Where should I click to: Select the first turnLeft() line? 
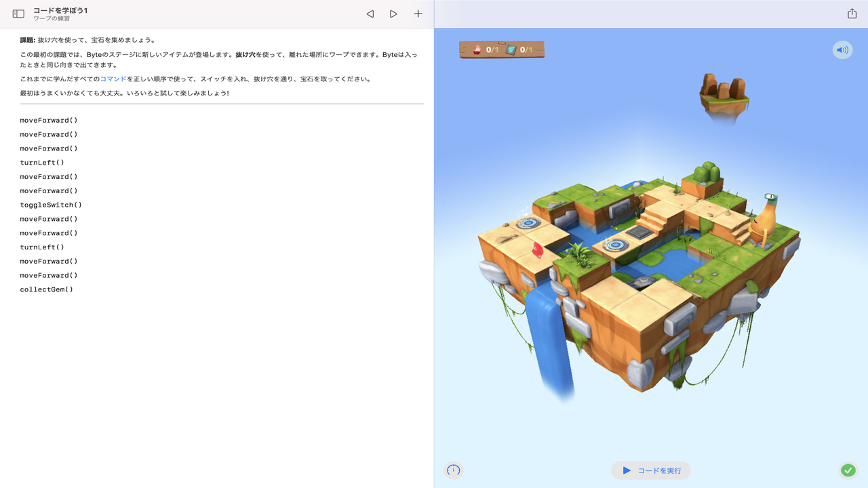point(42,163)
